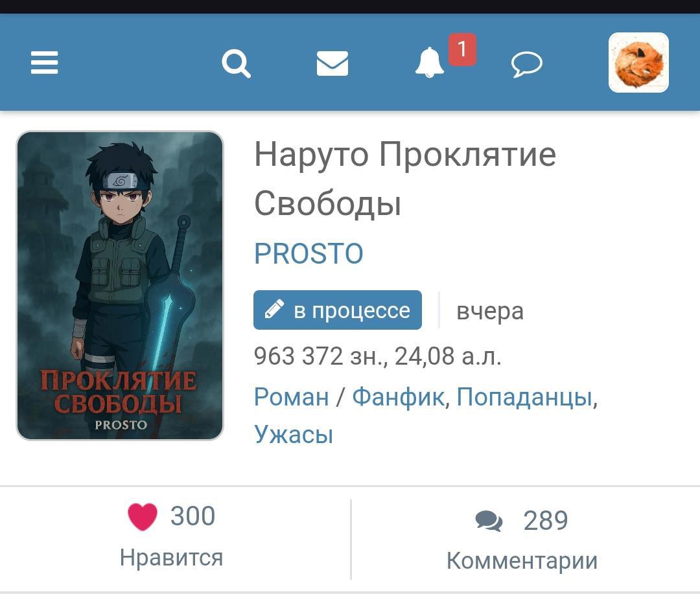The width and height of the screenshot is (700, 594).
Task: Open the fox avatar profile menu
Action: point(639,62)
